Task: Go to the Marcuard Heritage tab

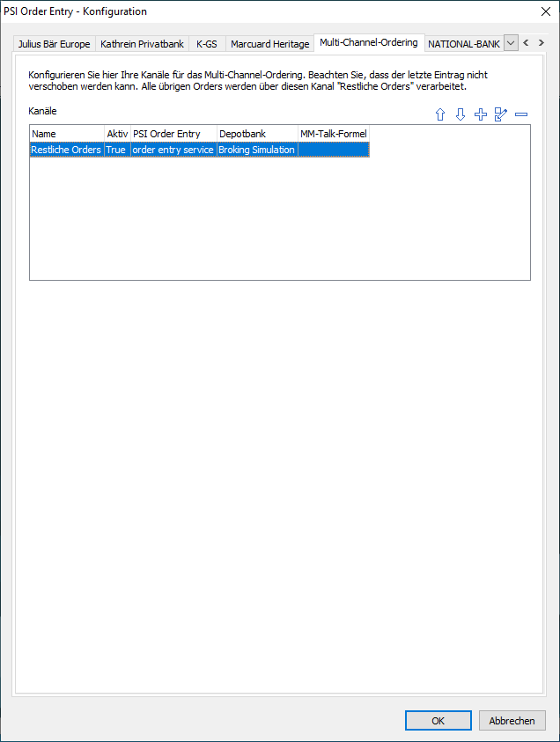Action: 269,44
